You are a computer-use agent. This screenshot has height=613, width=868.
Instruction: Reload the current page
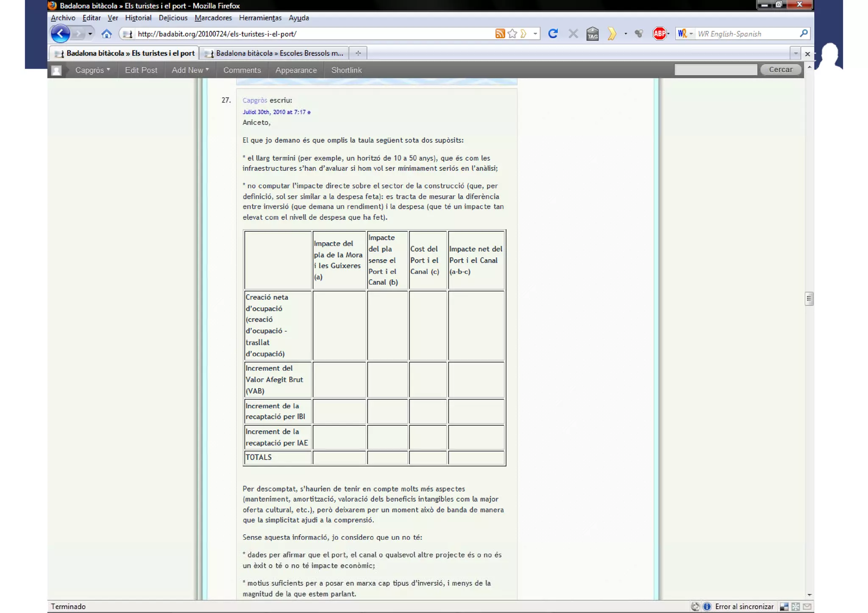pyautogui.click(x=553, y=34)
